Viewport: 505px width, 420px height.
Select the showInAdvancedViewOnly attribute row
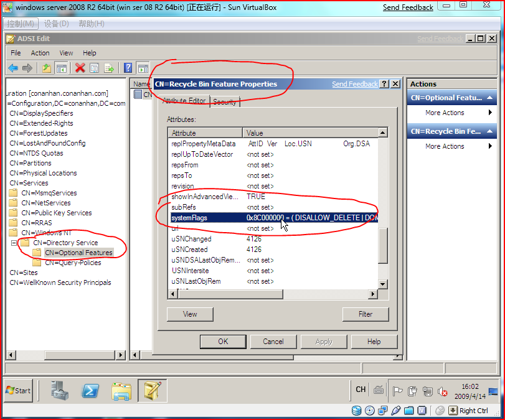click(274, 197)
